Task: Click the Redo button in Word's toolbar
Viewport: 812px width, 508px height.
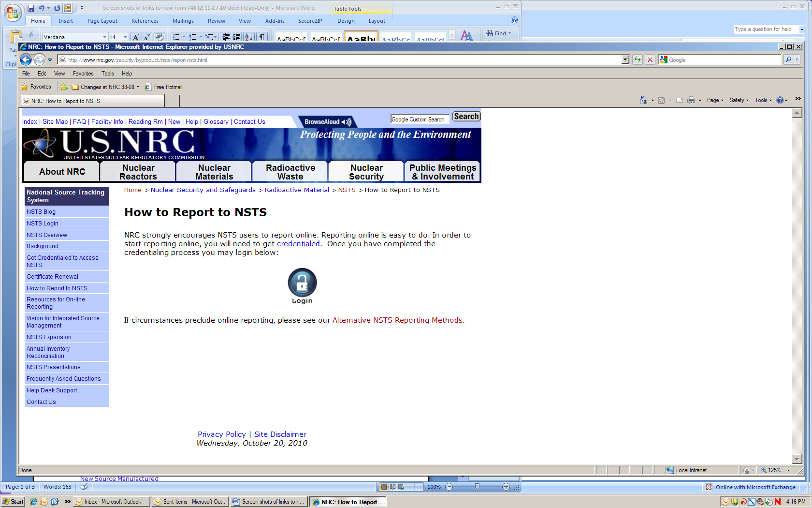Action: 57,8
